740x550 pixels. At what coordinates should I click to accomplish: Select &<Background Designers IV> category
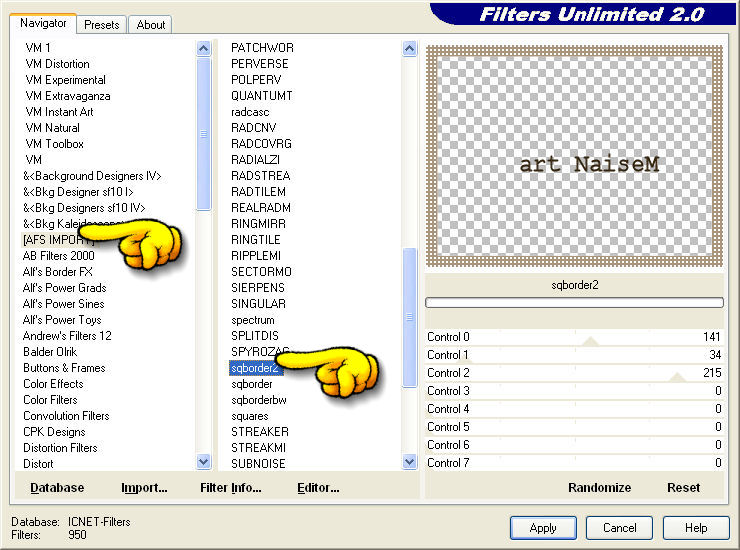coord(92,176)
